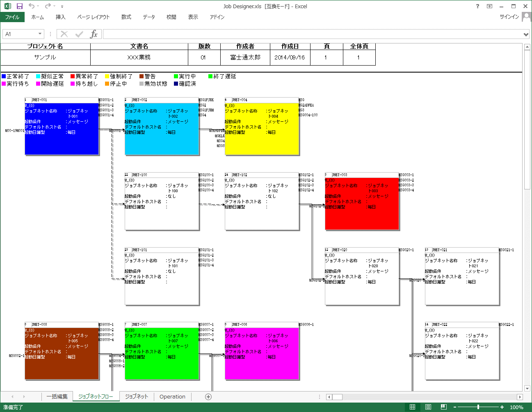Open Ribbon Display Options button
This screenshot has width=532, height=412.
[x=489, y=6]
